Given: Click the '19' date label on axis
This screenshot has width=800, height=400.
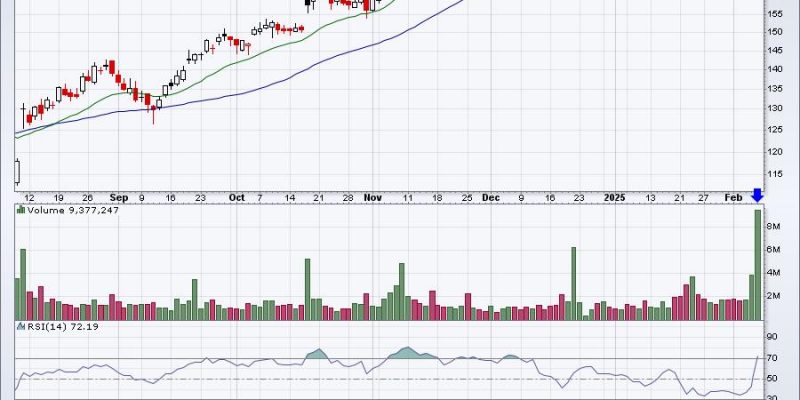Looking at the screenshot, I should click(58, 198).
